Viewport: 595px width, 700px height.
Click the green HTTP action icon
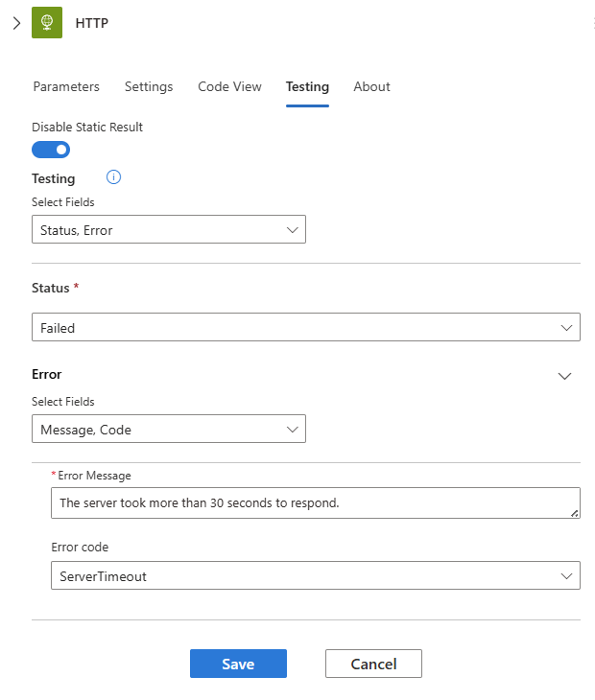tap(47, 23)
